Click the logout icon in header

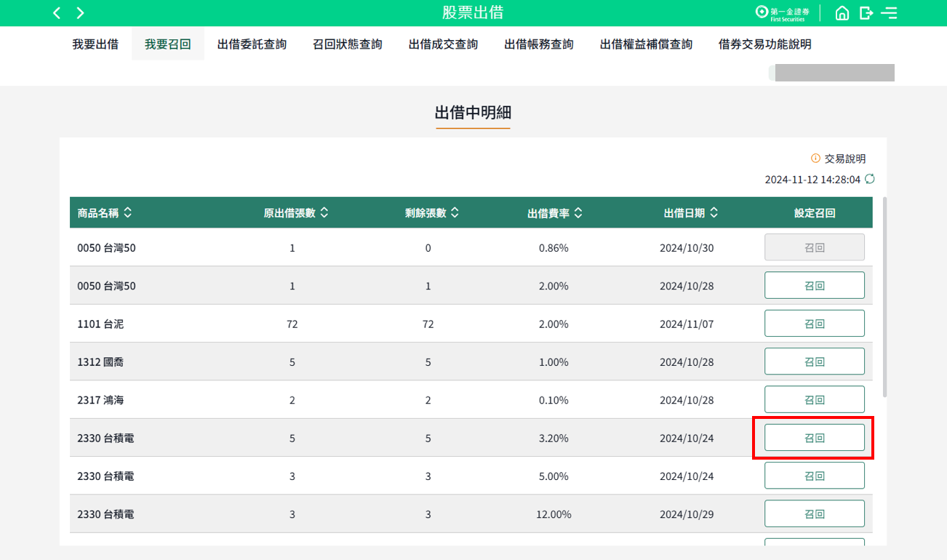tap(866, 13)
